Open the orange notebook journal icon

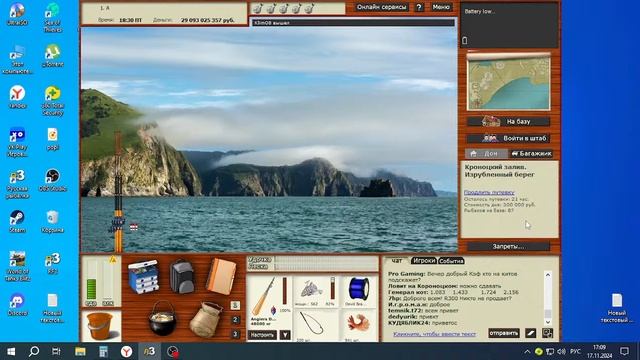[x=221, y=277]
